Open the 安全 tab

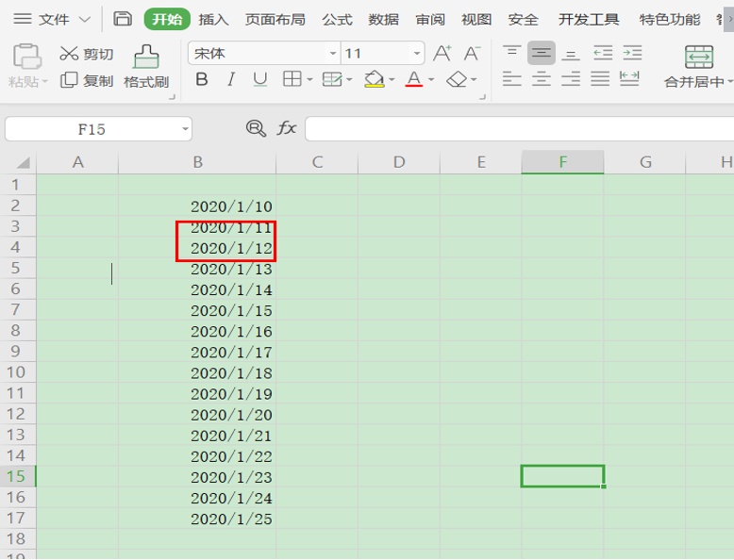(523, 19)
